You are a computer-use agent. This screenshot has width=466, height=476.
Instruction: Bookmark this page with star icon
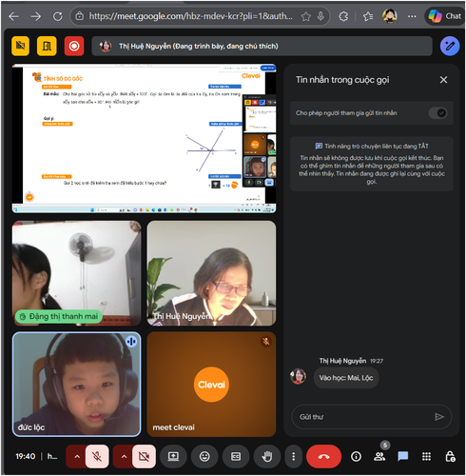coord(306,16)
